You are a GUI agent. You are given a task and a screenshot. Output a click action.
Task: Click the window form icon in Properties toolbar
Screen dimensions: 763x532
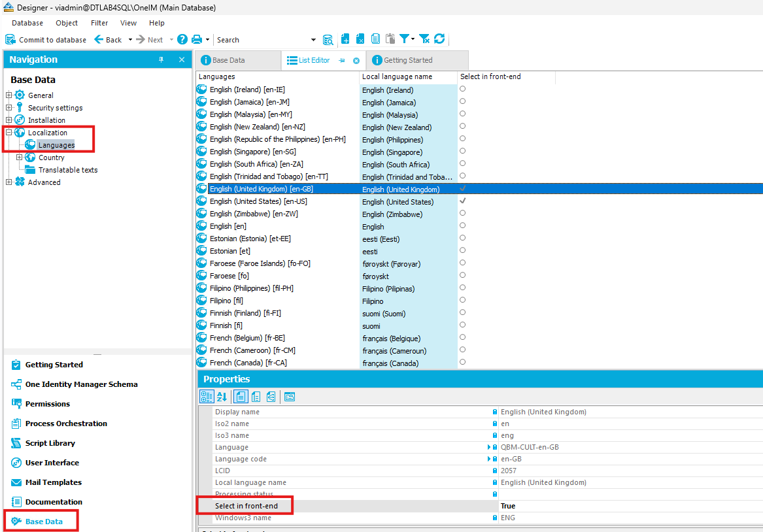click(290, 397)
